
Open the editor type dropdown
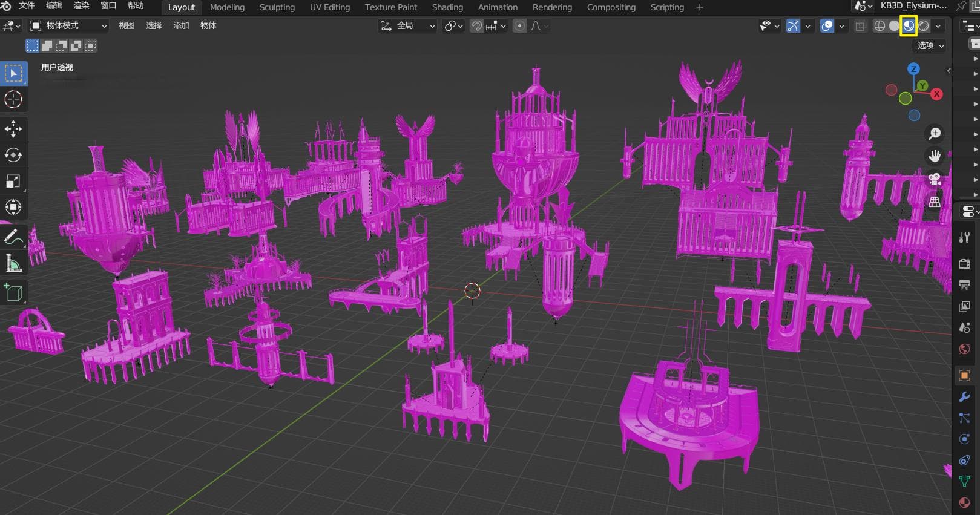point(12,25)
